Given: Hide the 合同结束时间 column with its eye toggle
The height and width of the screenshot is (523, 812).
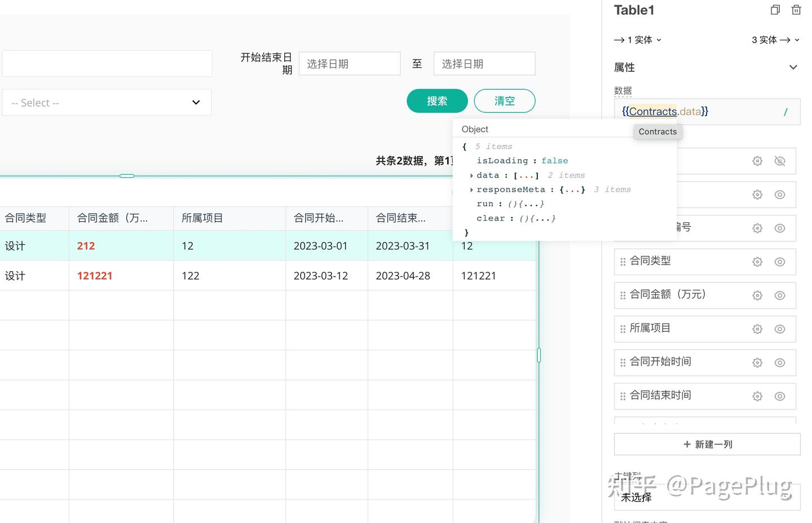Looking at the screenshot, I should 780,396.
